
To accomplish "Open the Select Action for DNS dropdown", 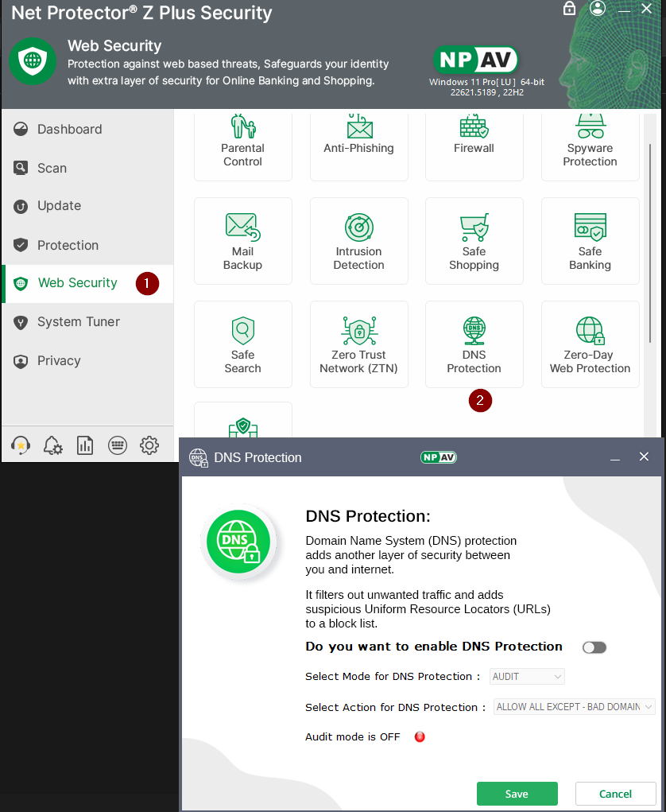I will coord(574,707).
